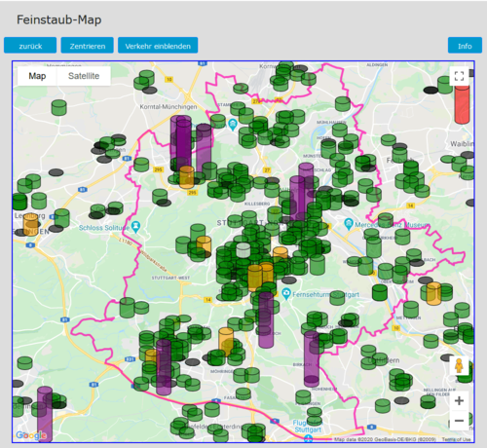Click Schloss Solitude landmark marker
487x448 pixels.
pos(135,226)
